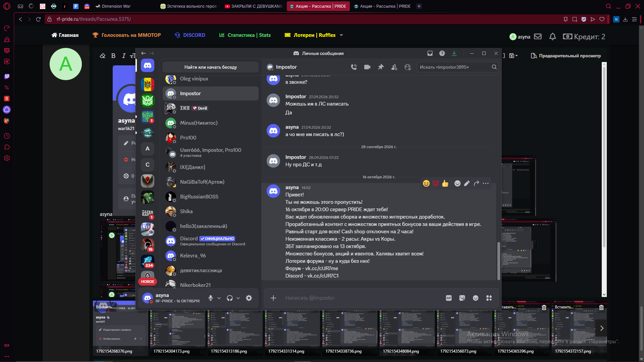This screenshot has height=362, width=644.
Task: Open DISCORD link in forum navigation
Action: click(190, 35)
